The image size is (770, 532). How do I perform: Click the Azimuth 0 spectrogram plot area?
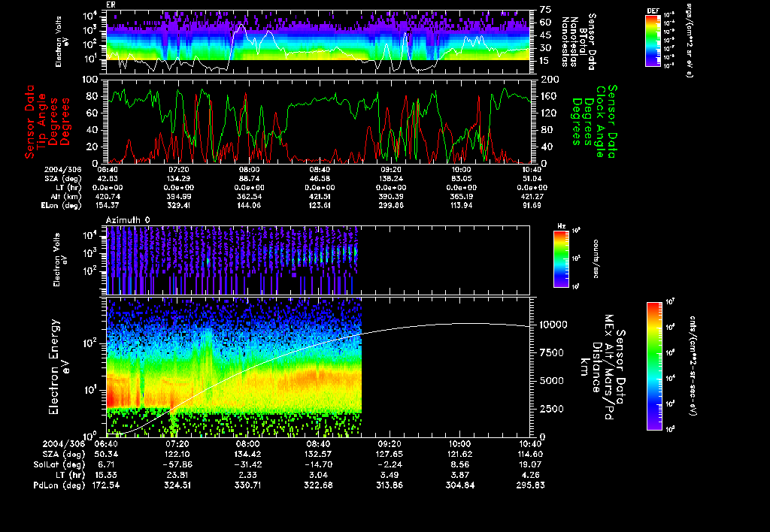pos(318,260)
